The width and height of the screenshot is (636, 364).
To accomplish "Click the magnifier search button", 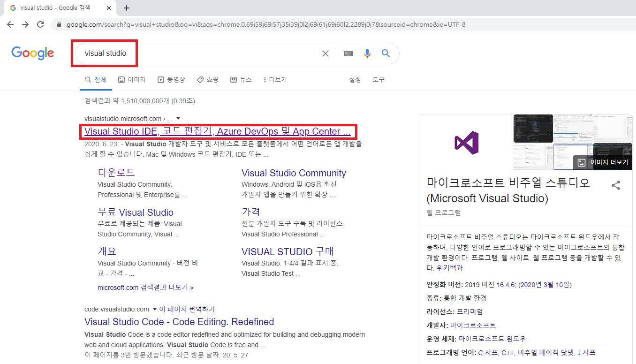I will pos(386,53).
